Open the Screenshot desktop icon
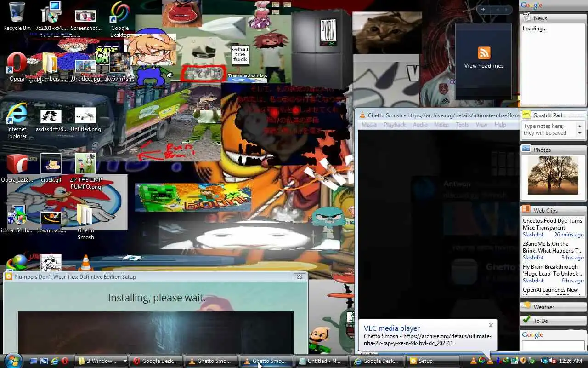588x368 pixels. coord(85,19)
